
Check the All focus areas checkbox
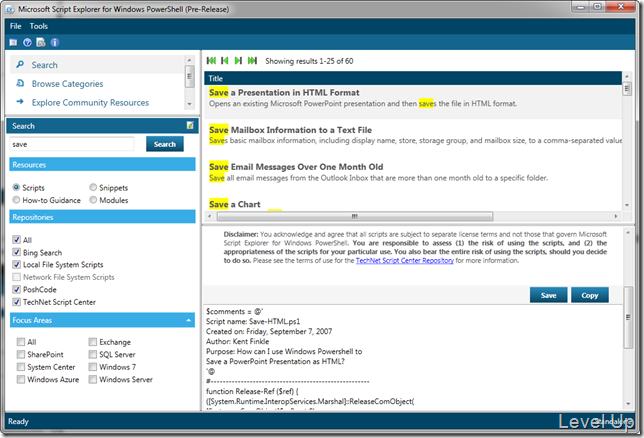(21, 342)
